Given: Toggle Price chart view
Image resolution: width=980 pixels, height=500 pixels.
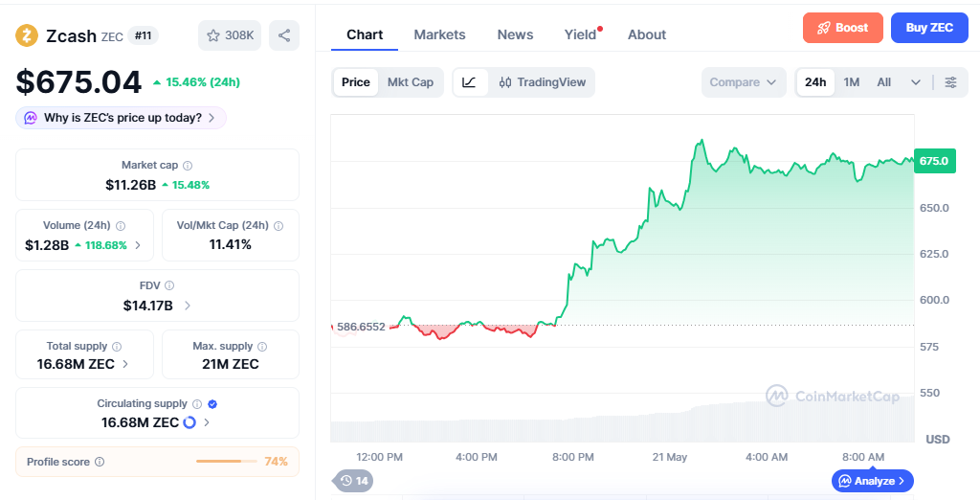Looking at the screenshot, I should click(356, 82).
